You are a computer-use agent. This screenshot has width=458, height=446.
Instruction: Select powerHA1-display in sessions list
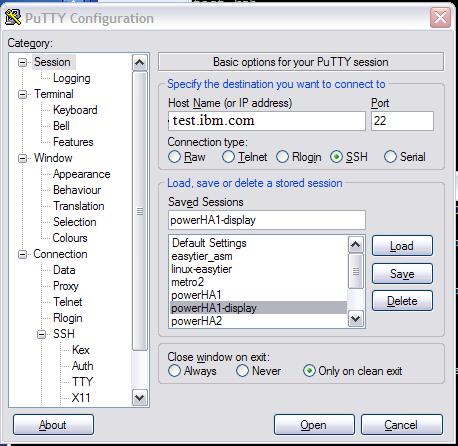(x=259, y=308)
